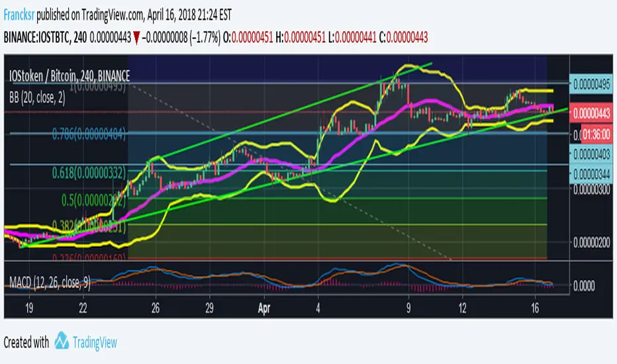617x364 pixels.
Task: Click the 0.00000200 price axis label
Action: pyautogui.click(x=592, y=243)
